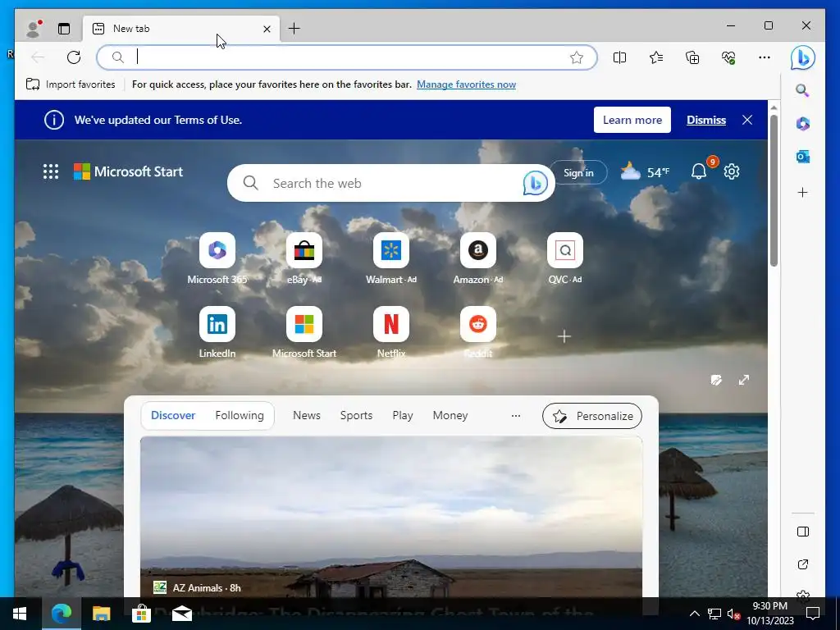Open page settings gear icon
Viewport: 840px width, 630px height.
tap(732, 171)
